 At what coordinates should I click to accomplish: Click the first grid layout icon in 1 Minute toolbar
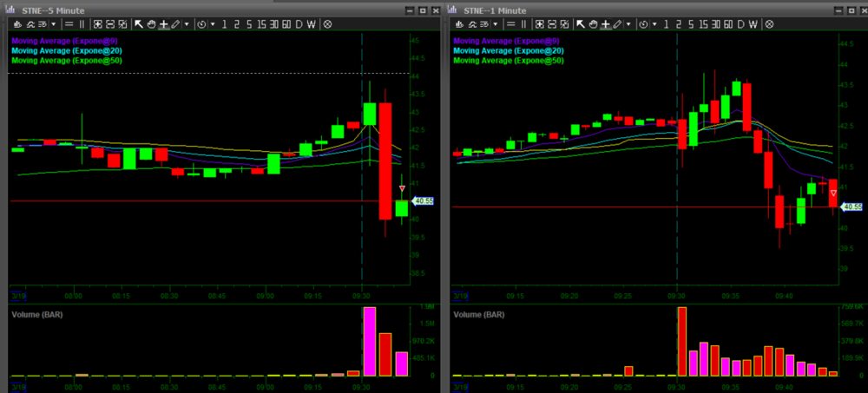(x=540, y=24)
